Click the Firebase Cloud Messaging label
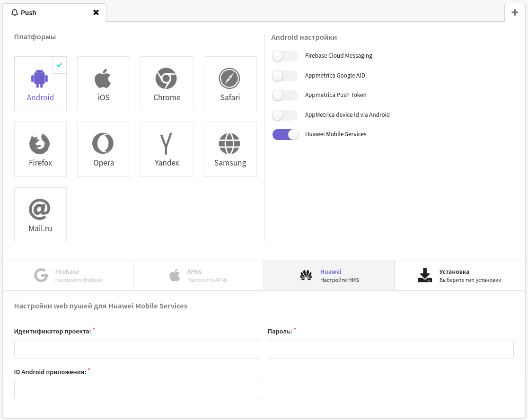This screenshot has height=420, width=528. 338,56
